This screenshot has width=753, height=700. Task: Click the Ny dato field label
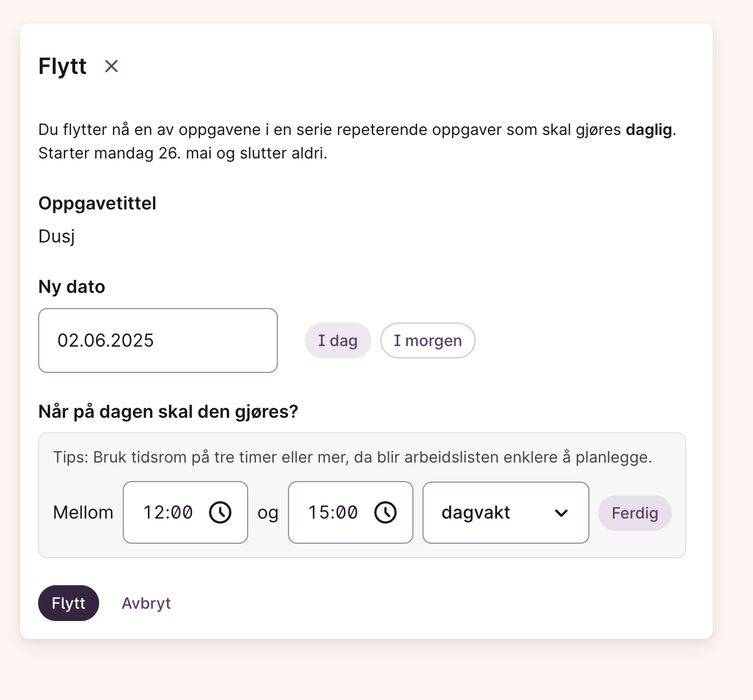click(x=72, y=287)
